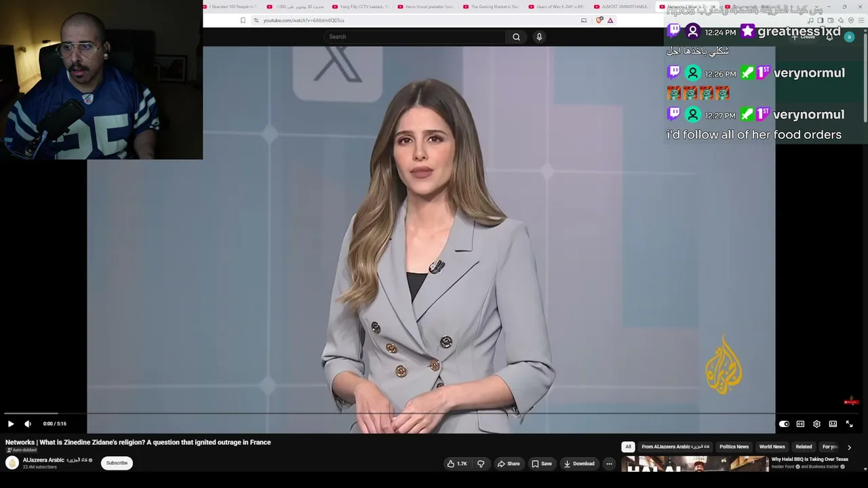Image resolution: width=868 pixels, height=488 pixels.
Task: Open the Why Halal BBQ video thumbnail
Action: pos(695,464)
